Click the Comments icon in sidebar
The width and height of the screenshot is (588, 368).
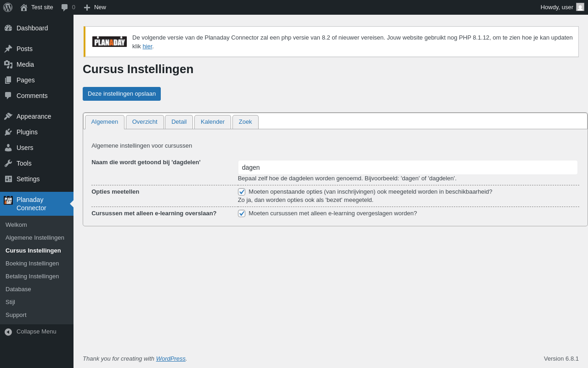click(x=8, y=96)
